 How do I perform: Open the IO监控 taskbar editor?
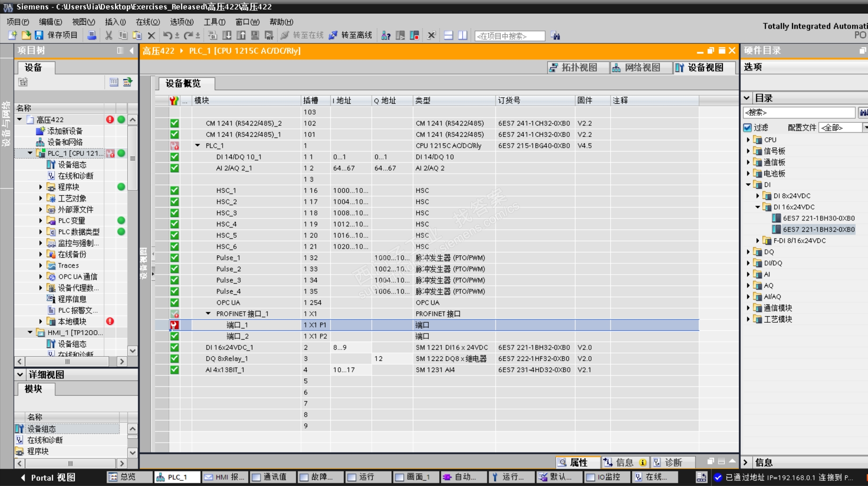click(607, 477)
